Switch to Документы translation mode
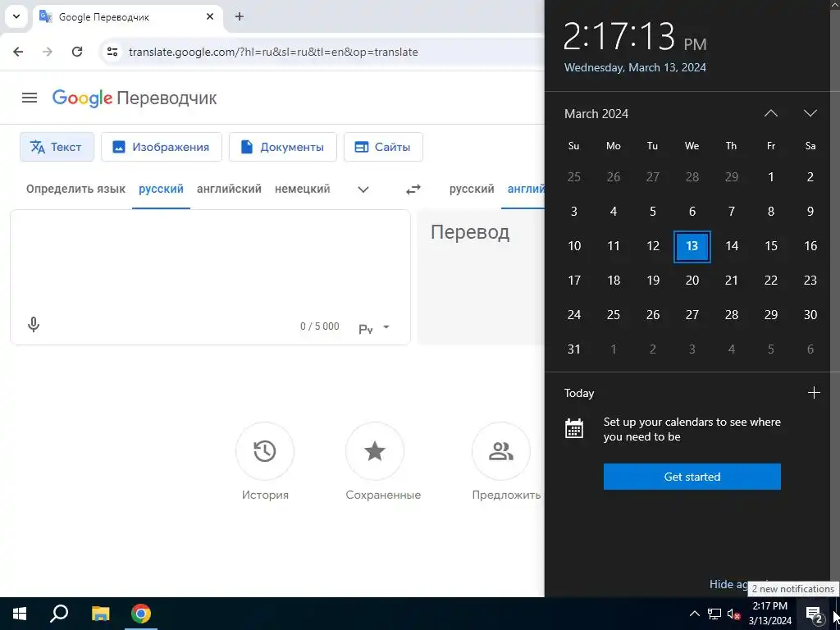This screenshot has width=840, height=630. point(283,147)
